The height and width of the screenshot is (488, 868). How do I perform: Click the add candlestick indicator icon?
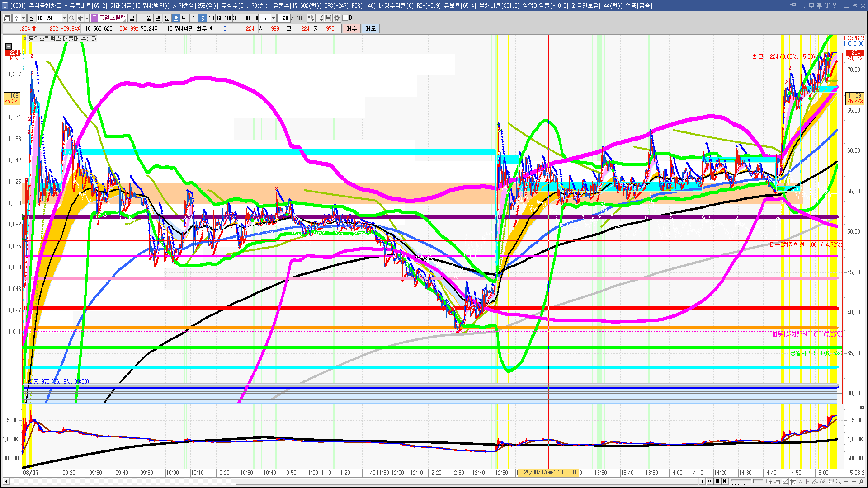click(311, 18)
